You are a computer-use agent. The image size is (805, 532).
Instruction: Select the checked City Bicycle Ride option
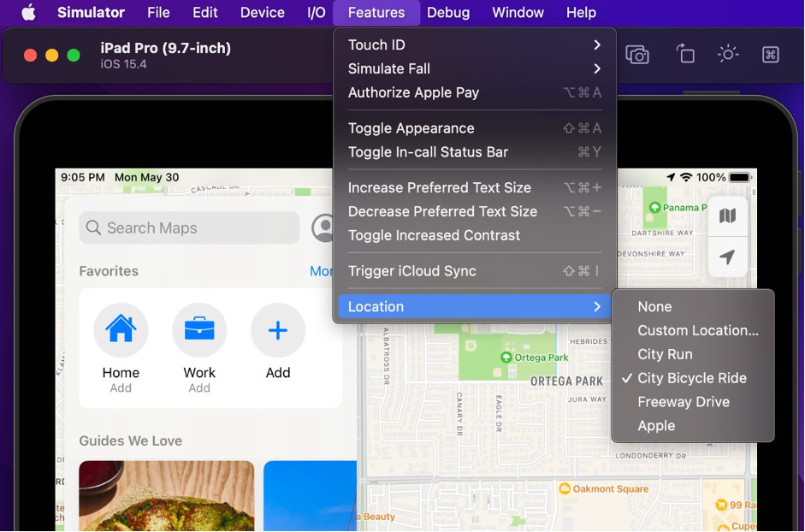(693, 378)
